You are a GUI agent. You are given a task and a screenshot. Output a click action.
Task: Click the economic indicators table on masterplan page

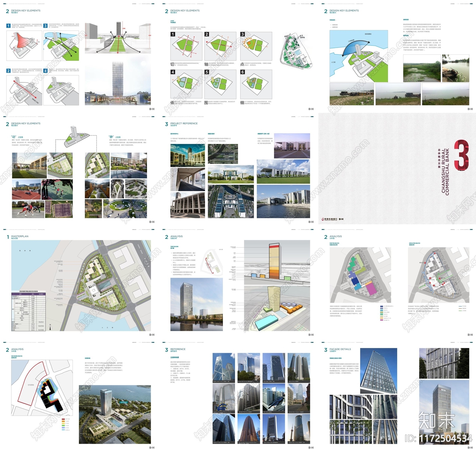coord(29,311)
